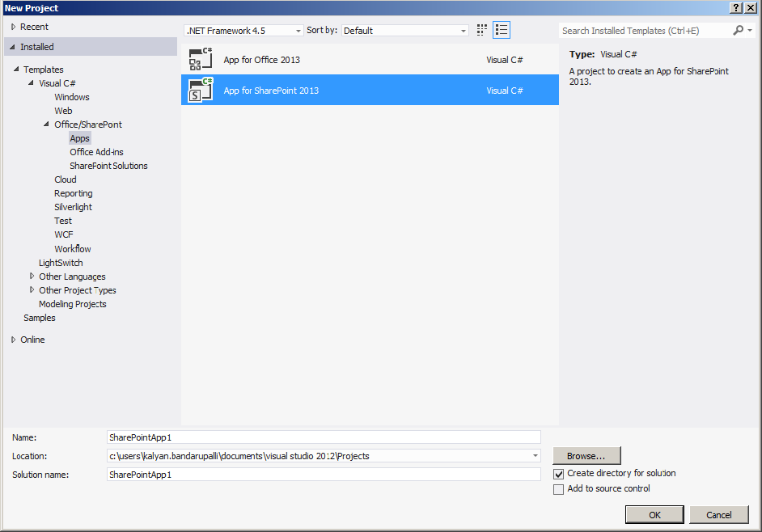Select the Test category
The width and height of the screenshot is (762, 532).
[x=63, y=221]
